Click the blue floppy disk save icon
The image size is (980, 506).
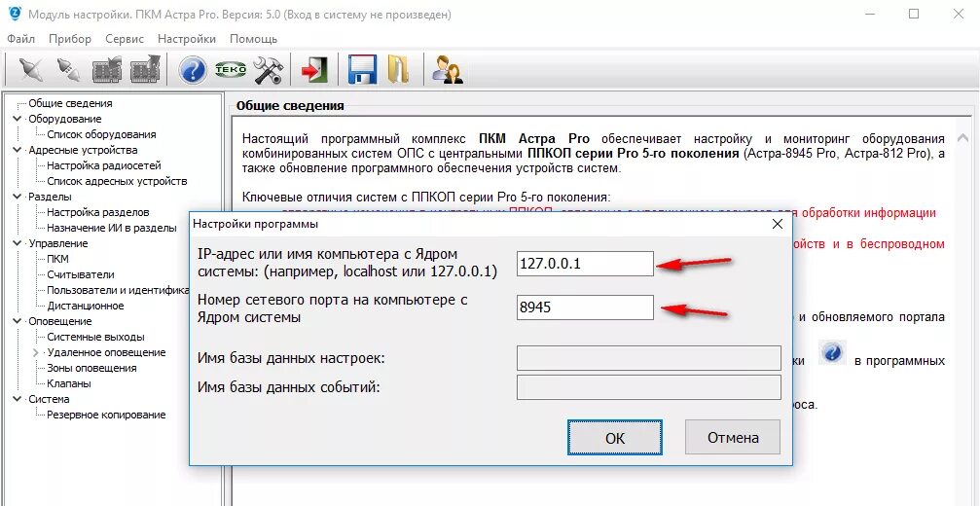361,69
